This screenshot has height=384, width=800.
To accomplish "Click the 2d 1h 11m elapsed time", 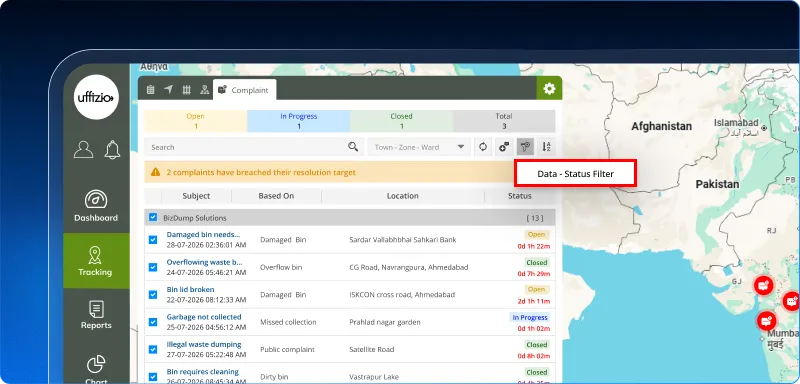I will click(x=534, y=301).
